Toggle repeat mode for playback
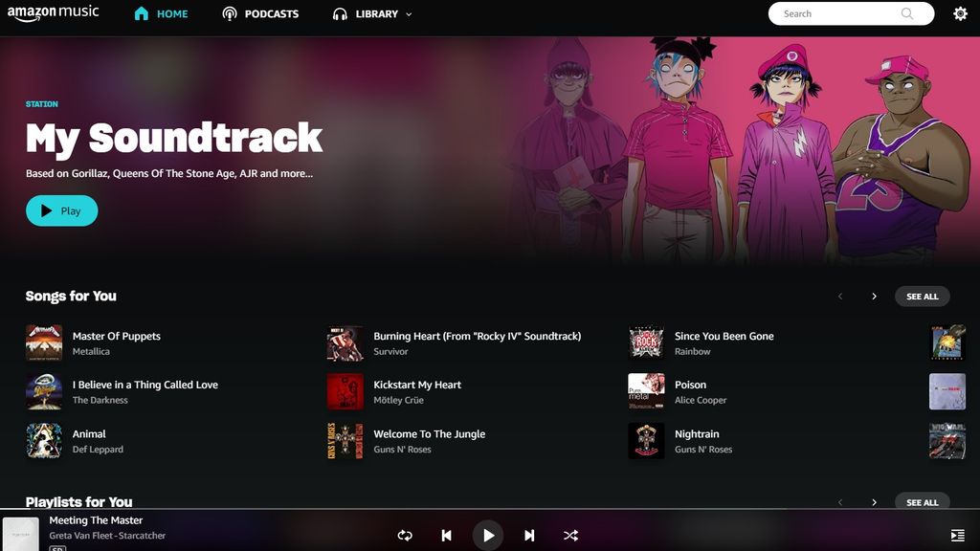Viewport: 980px width, 551px height. (x=405, y=535)
